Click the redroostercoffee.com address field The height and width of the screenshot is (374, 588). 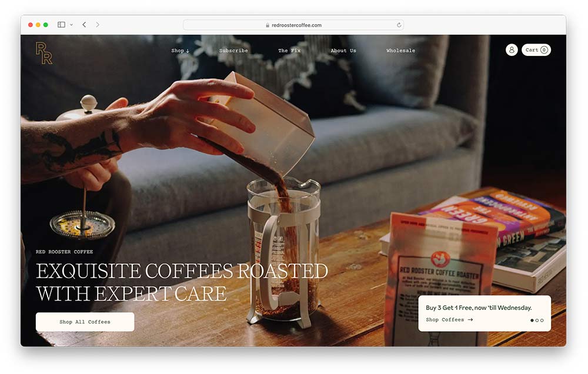[x=293, y=25]
